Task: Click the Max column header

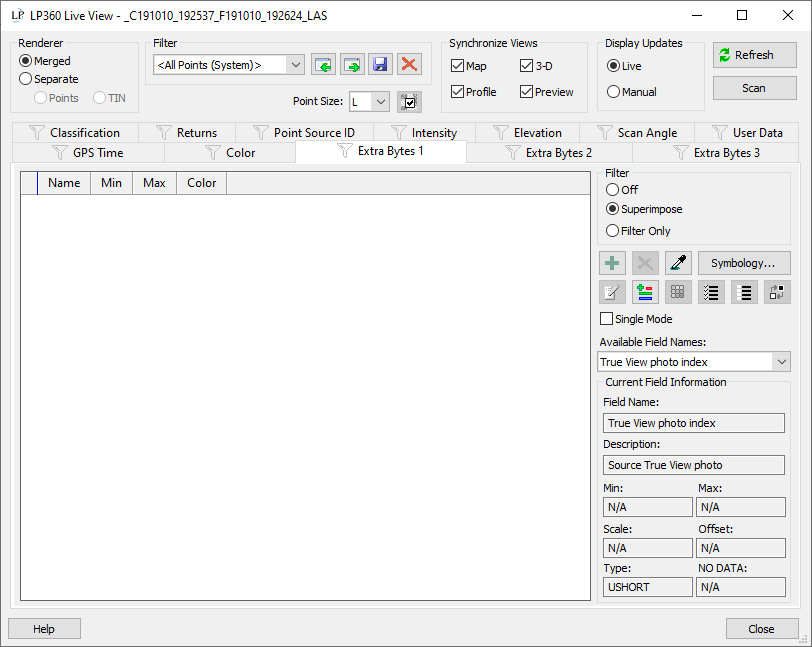Action: (x=154, y=183)
